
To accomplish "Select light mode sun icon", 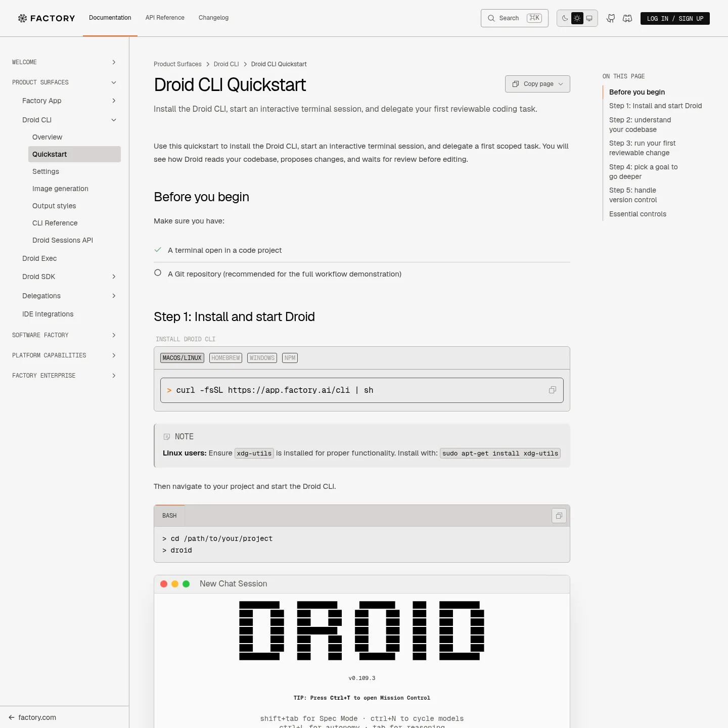I will pos(577,18).
